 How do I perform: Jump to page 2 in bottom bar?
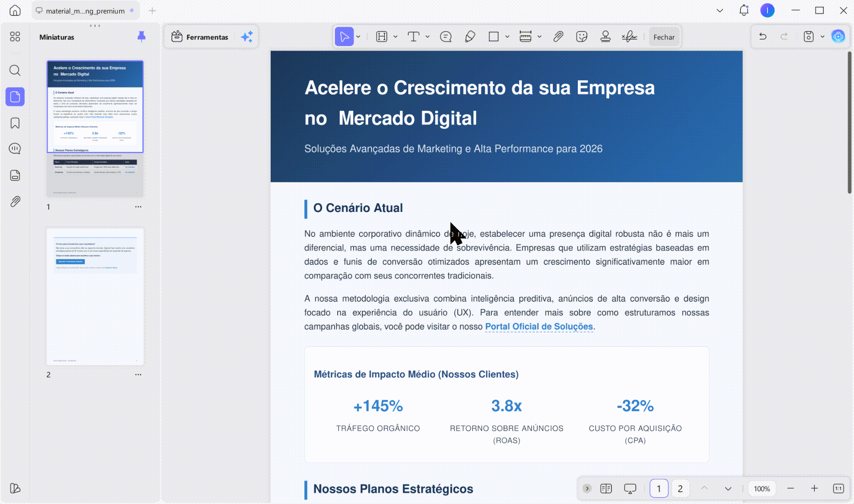pyautogui.click(x=680, y=489)
